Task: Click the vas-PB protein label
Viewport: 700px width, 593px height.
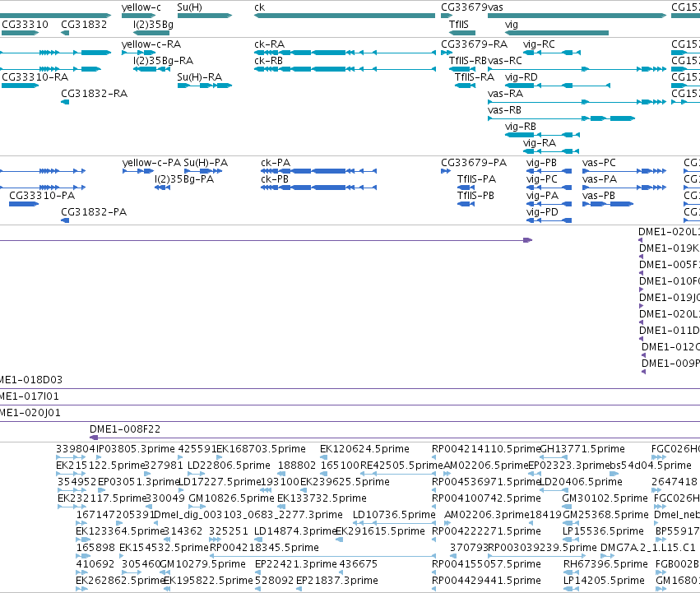Action: (x=598, y=196)
